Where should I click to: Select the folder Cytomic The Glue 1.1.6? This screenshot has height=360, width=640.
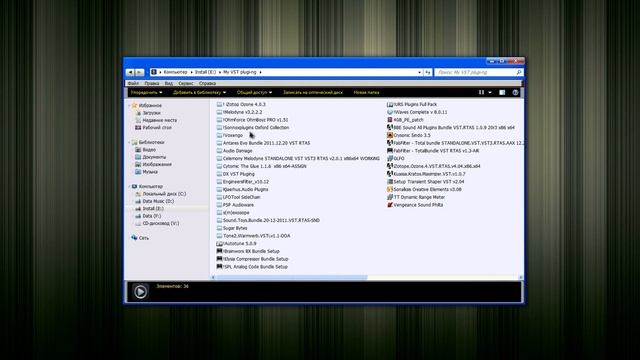(262, 167)
